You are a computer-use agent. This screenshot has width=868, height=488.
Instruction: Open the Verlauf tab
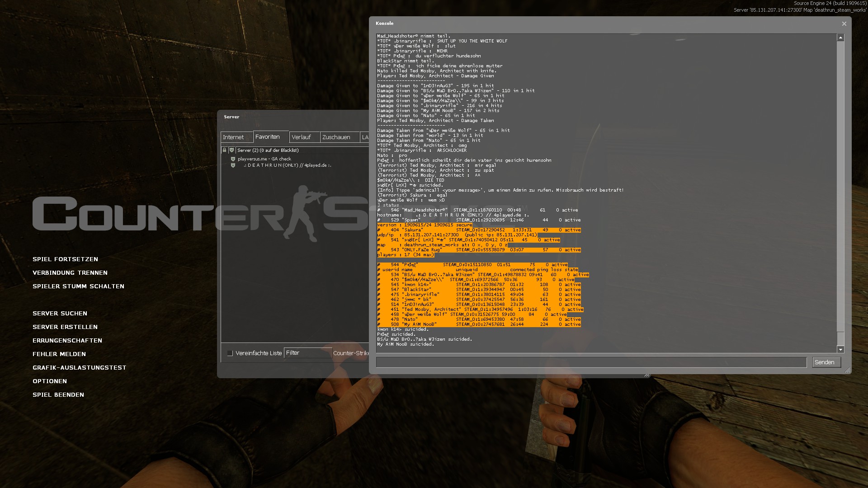pos(304,137)
